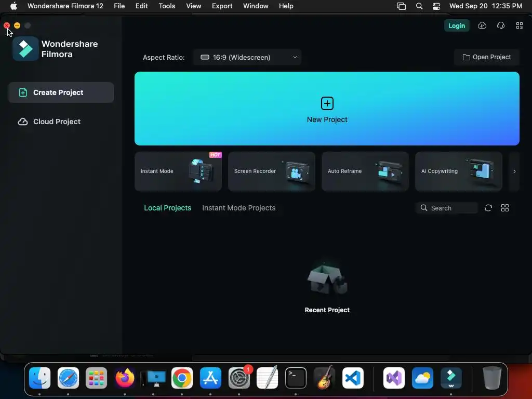532x399 pixels.
Task: Click the Filmora icon in the Dock
Action: (451, 378)
